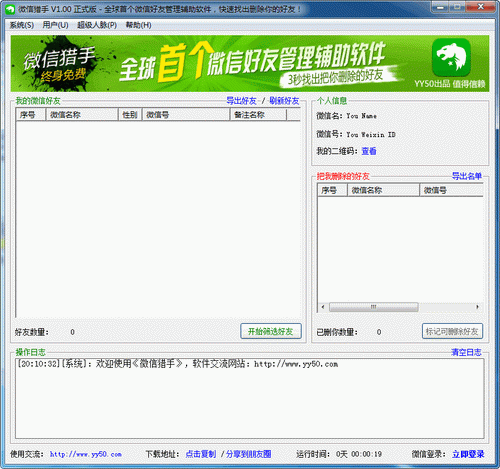The image size is (500, 469).
Task: Open the 帮助(H) menu
Action: click(138, 25)
